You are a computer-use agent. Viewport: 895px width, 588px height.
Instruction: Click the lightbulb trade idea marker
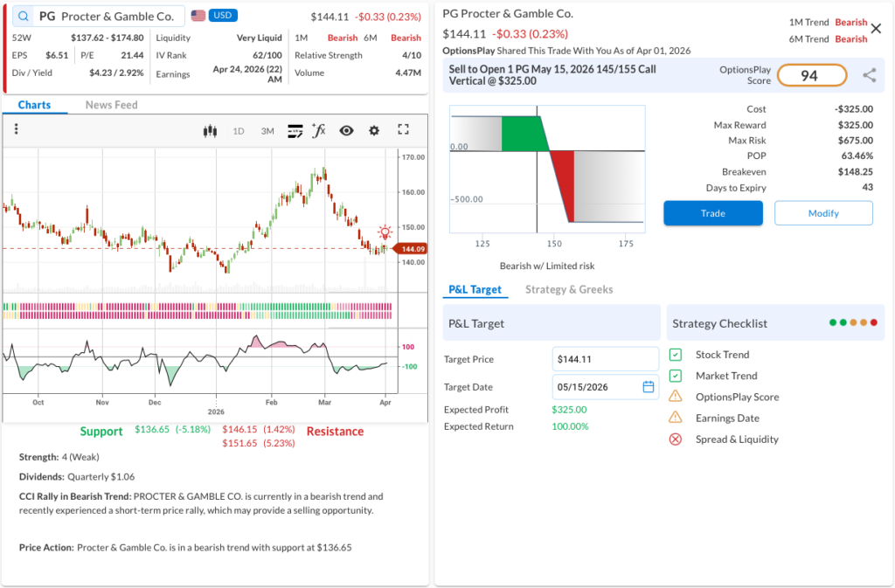(385, 232)
